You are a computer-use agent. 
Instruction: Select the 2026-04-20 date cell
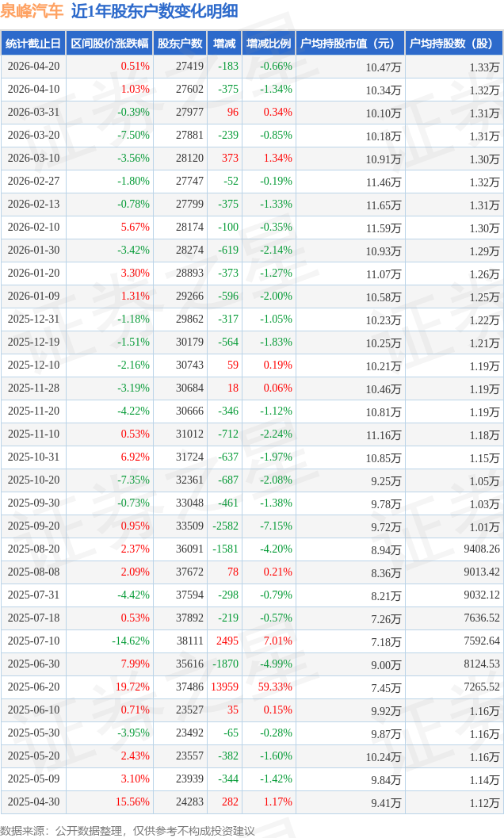(x=32, y=67)
